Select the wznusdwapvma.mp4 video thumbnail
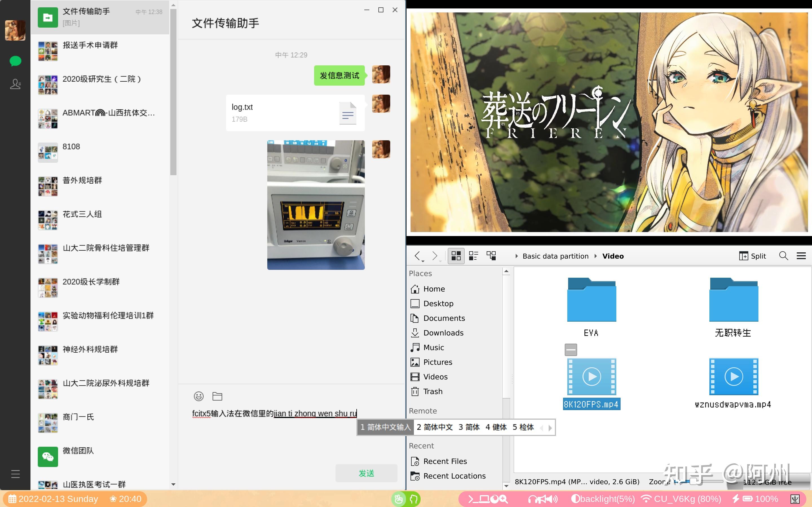 point(734,377)
